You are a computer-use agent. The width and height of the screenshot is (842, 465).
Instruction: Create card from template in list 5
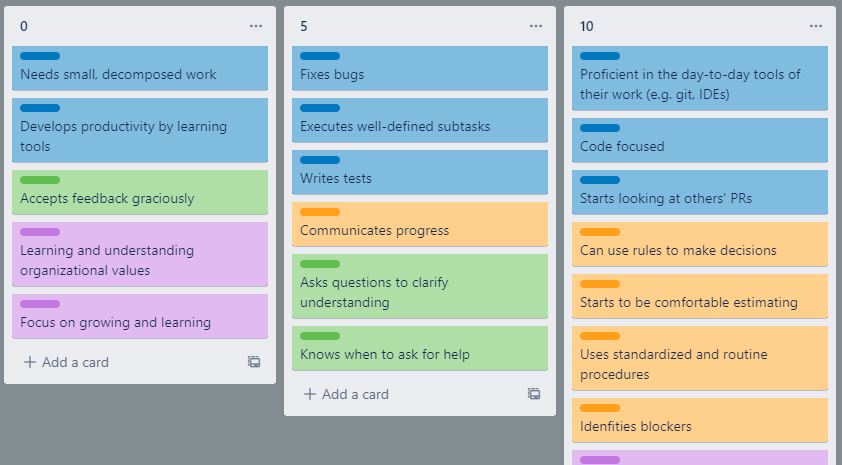coord(534,394)
